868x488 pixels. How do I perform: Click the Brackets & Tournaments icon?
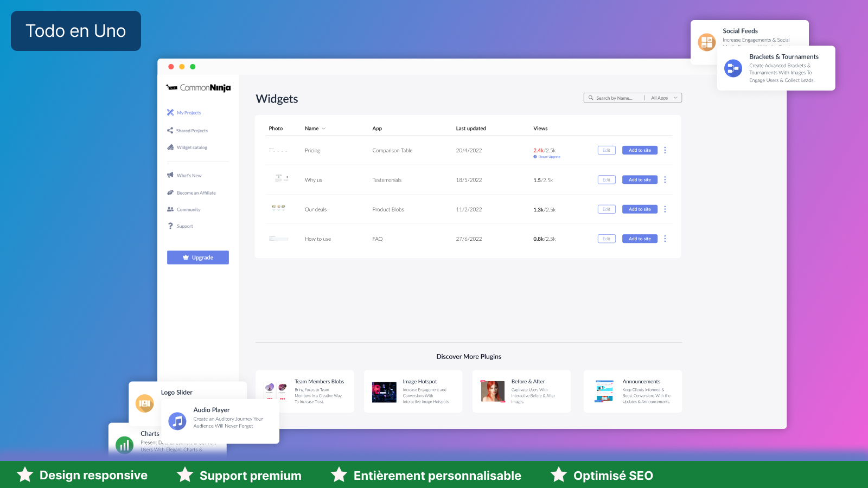[x=733, y=68]
